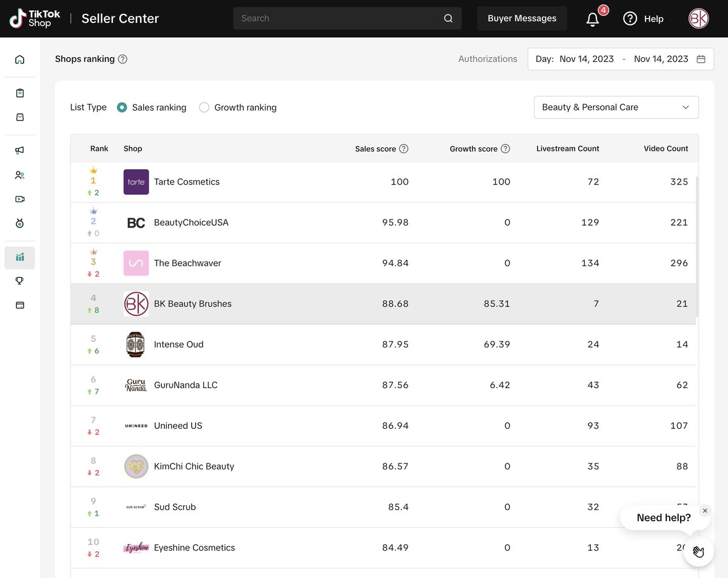The width and height of the screenshot is (728, 578).
Task: Click the Help text link
Action: [653, 19]
